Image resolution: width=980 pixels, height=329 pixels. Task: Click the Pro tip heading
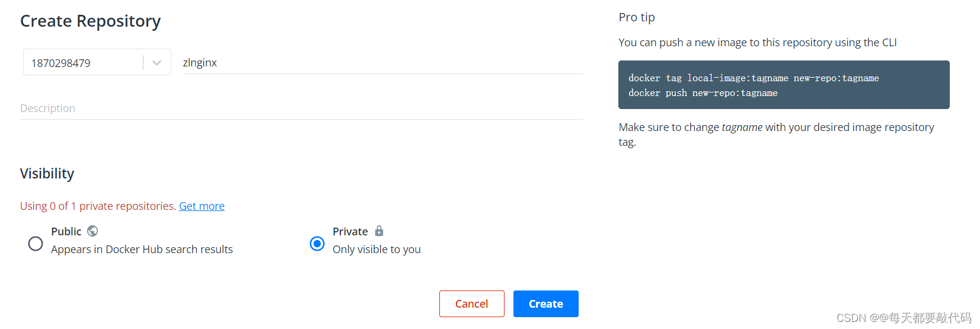click(x=637, y=17)
